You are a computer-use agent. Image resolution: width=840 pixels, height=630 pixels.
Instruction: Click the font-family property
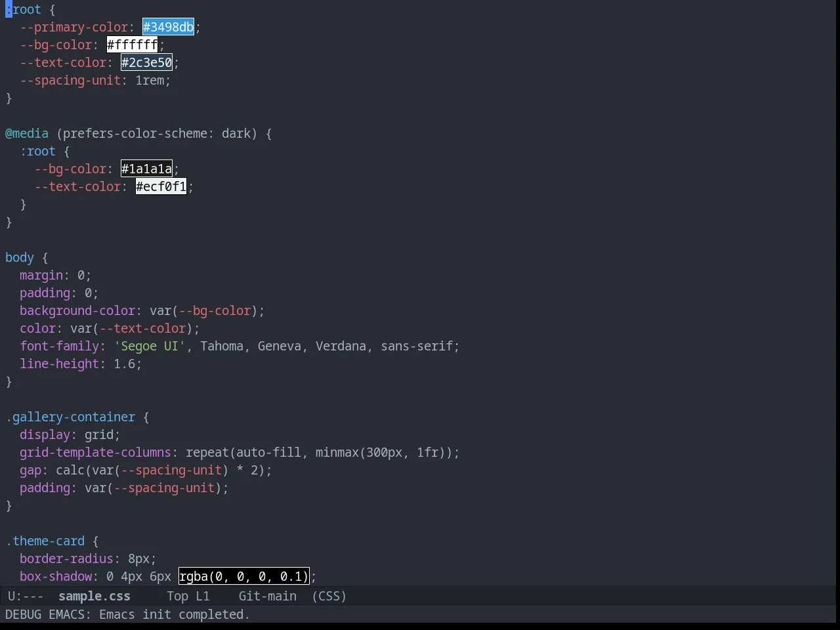59,346
